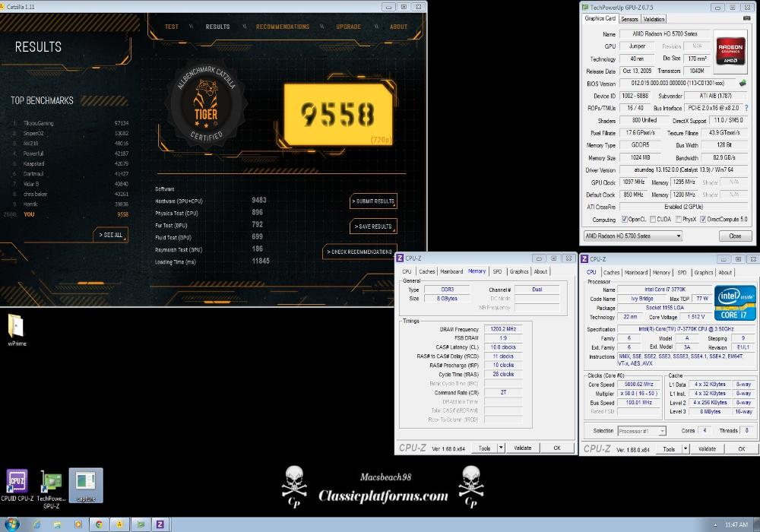This screenshot has width=760, height=532.
Task: Select the CPUID CPU-Z desktop shortcut
Action: coord(17,486)
